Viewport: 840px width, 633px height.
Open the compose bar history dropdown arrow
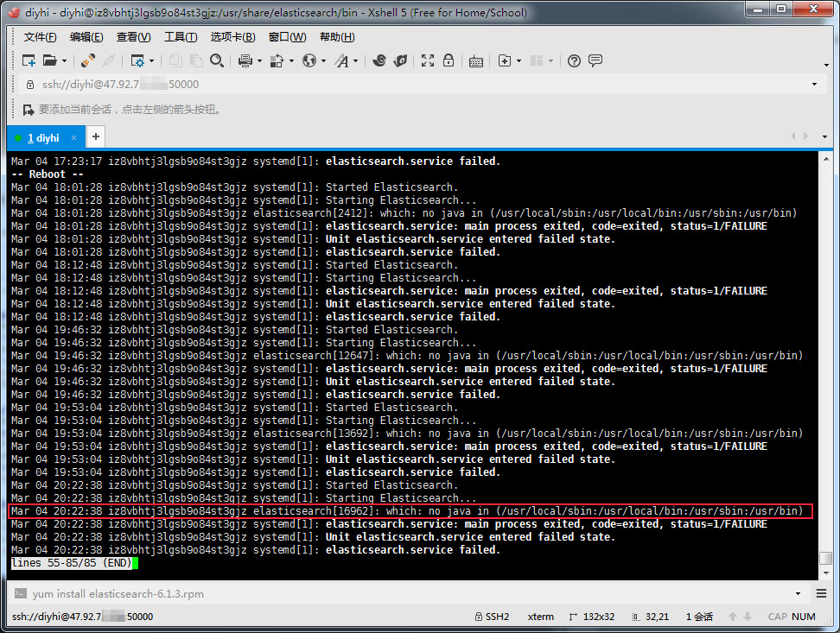click(x=798, y=594)
